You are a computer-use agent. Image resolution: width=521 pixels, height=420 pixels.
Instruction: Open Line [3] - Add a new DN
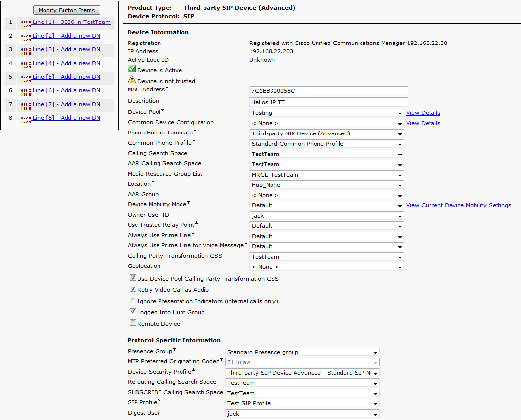[66, 49]
